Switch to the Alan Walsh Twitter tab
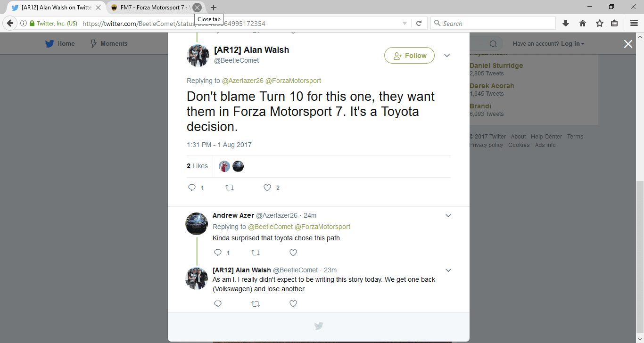This screenshot has width=644, height=343. (56, 8)
